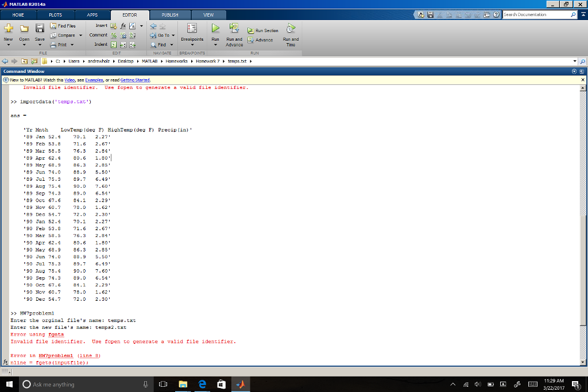Screen dimensions: 588x392
Task: Click the address bar back arrow
Action: (5, 61)
